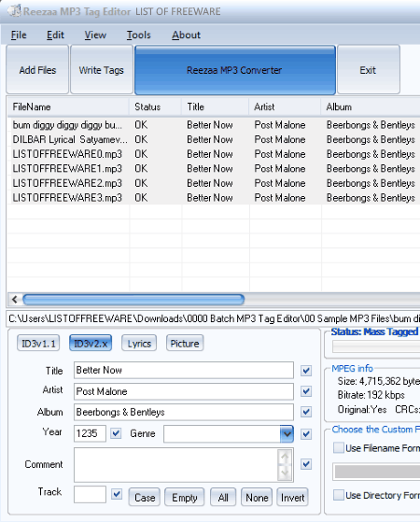Click the horizontal scrollbar left arrow
Screen dimensions: 420x522
(15, 300)
